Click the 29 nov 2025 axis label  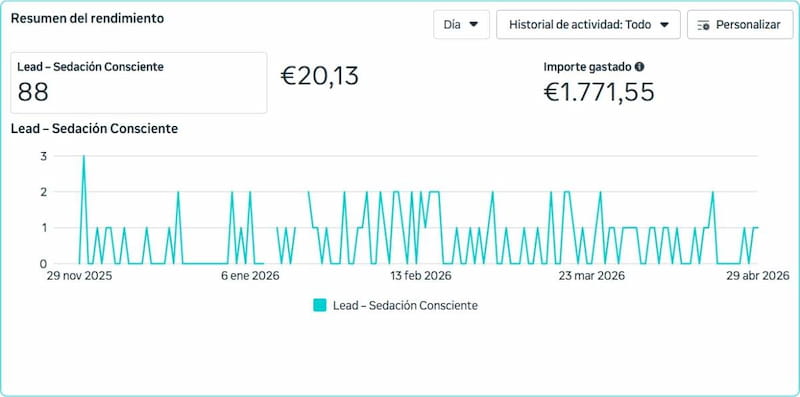tap(79, 276)
